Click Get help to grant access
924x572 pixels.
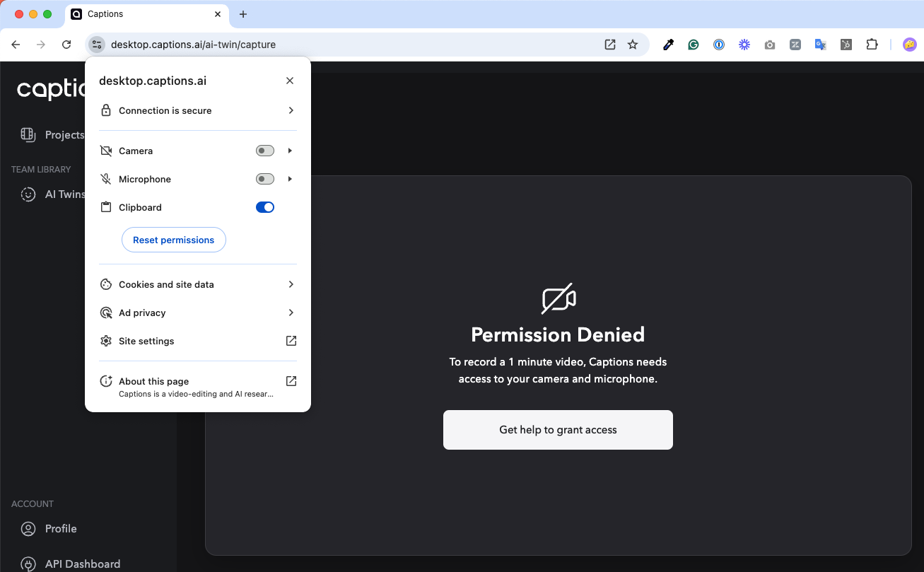558,430
